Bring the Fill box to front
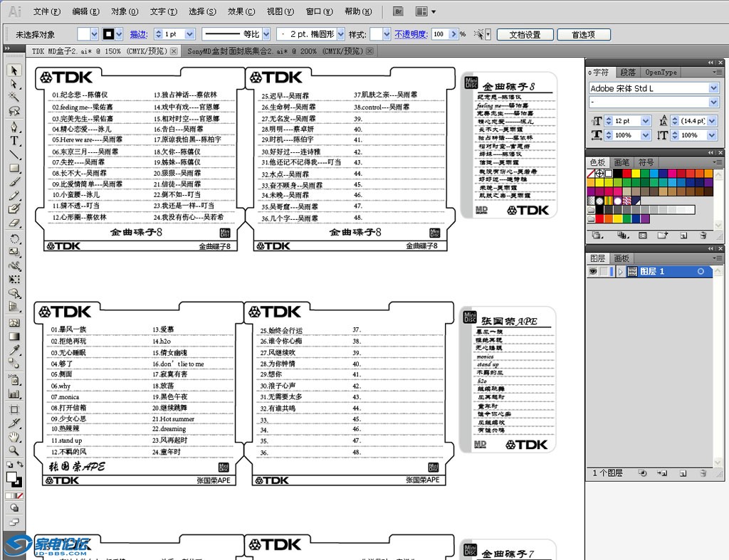 click(11, 477)
